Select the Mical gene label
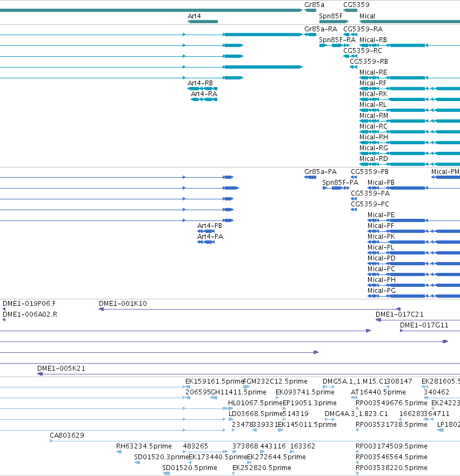The height and width of the screenshot is (476, 460). [367, 16]
